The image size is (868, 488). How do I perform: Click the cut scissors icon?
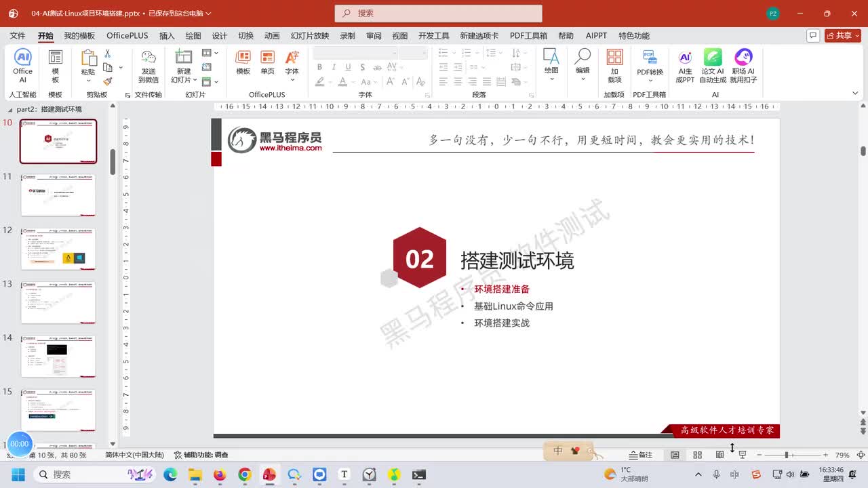[x=107, y=54]
